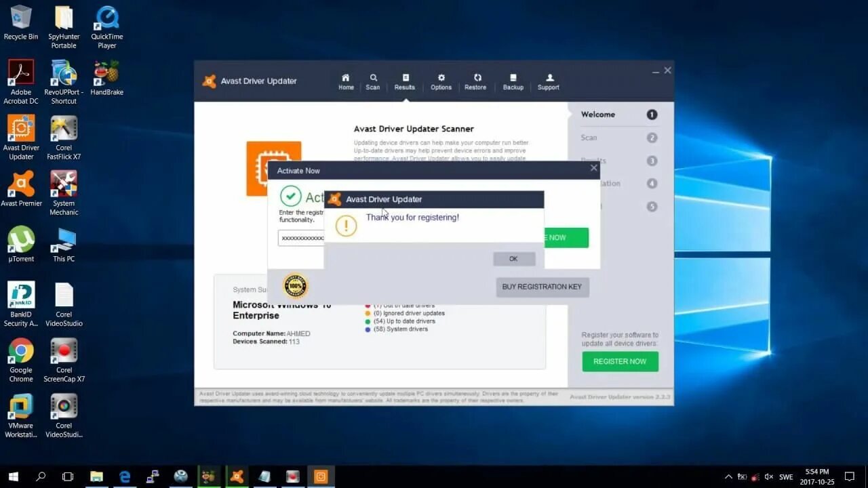Click 'Computer Name: AHMED' text
The height and width of the screenshot is (488, 868).
271,333
